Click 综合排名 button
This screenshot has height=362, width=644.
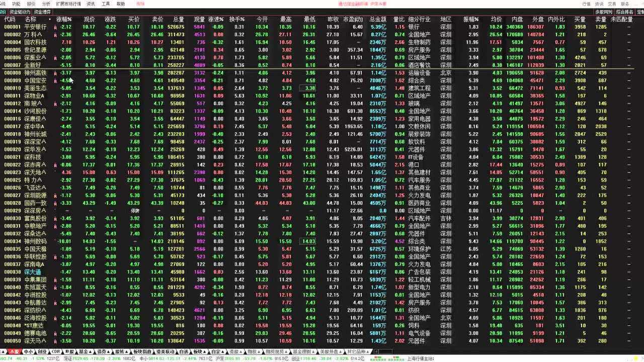[624, 12]
